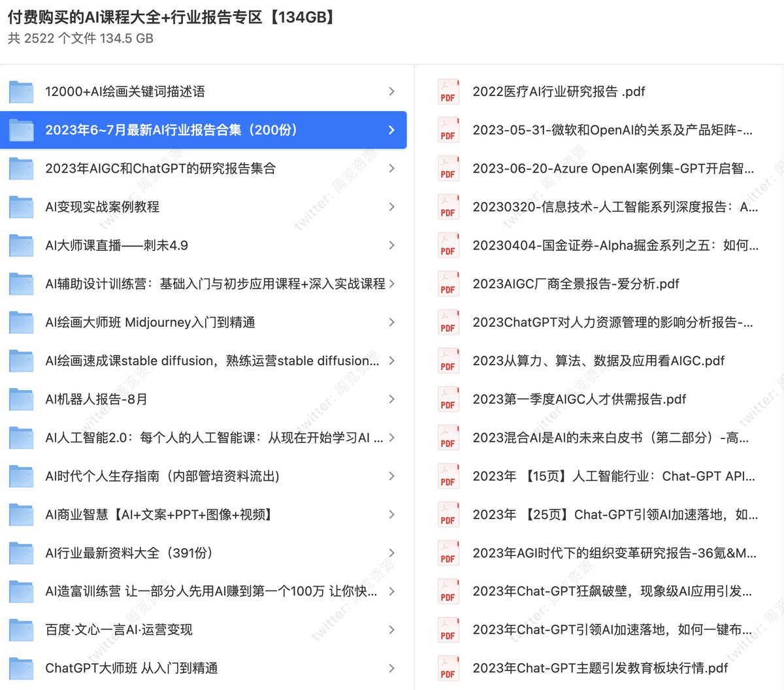
Task: Click folder name ChatGPT大师班 从入门到精通
Action: [131, 668]
